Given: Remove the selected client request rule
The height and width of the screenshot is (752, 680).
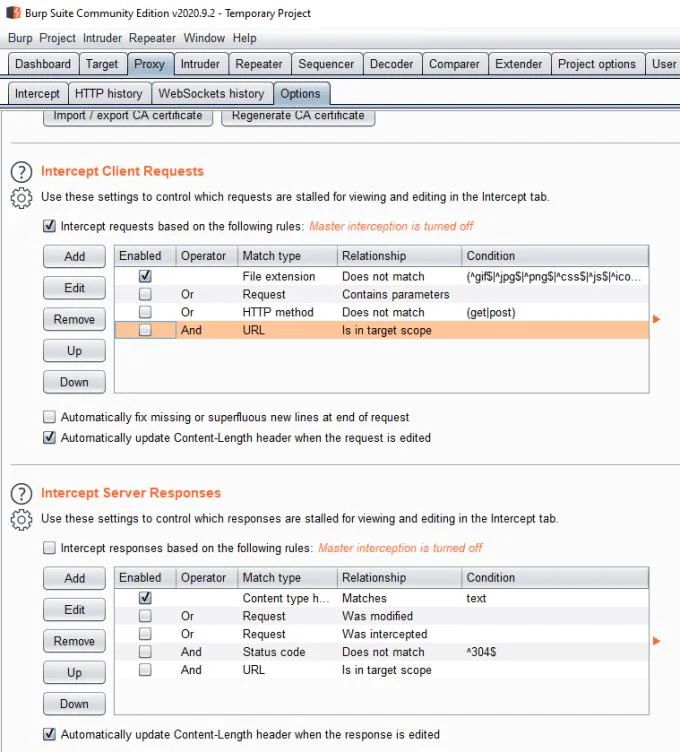Looking at the screenshot, I should pos(74,319).
